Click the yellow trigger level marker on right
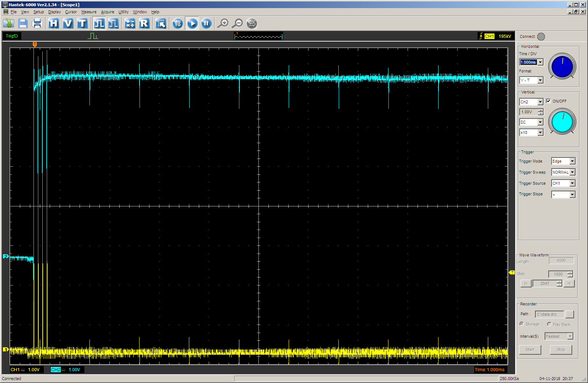This screenshot has width=588, height=383. (512, 273)
